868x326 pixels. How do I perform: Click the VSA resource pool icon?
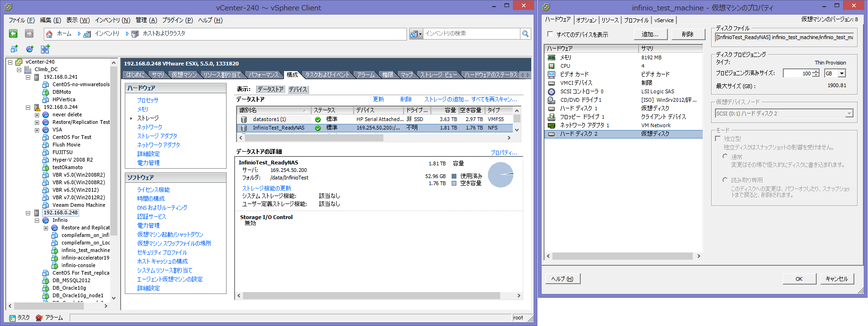[x=46, y=130]
